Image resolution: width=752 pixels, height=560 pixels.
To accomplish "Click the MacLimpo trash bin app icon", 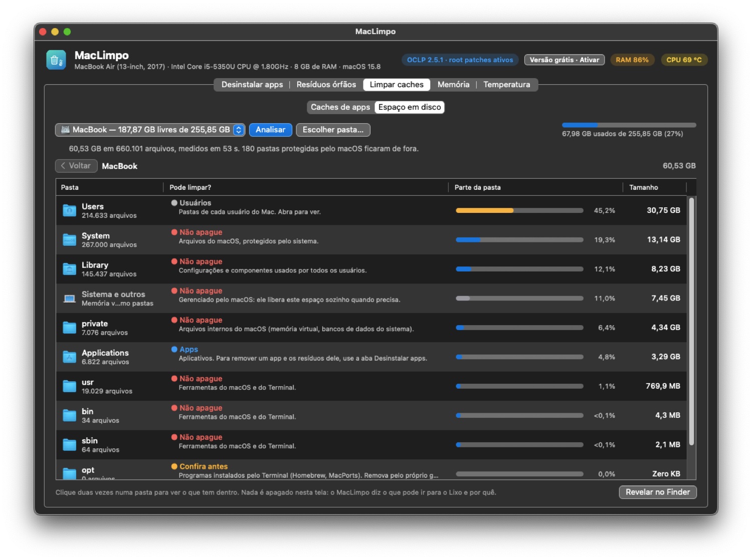I will 56,60.
